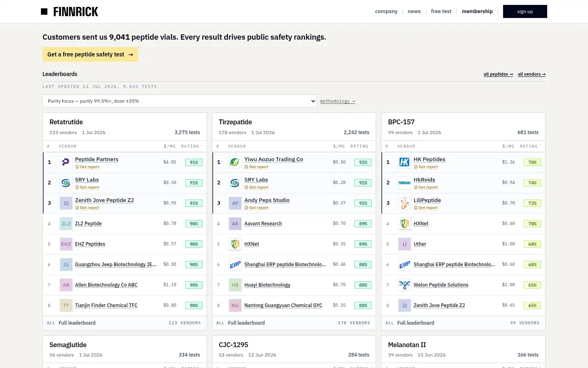Click the ZLZ avatar beside ZLZ Peptide
Screen dimensions: 588x368
66,224
